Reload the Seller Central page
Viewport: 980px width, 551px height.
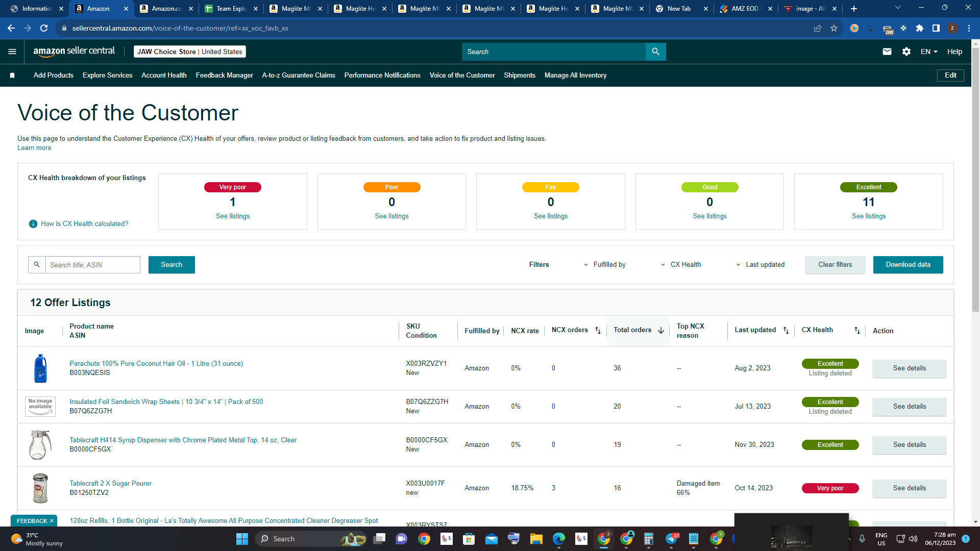pos(44,28)
